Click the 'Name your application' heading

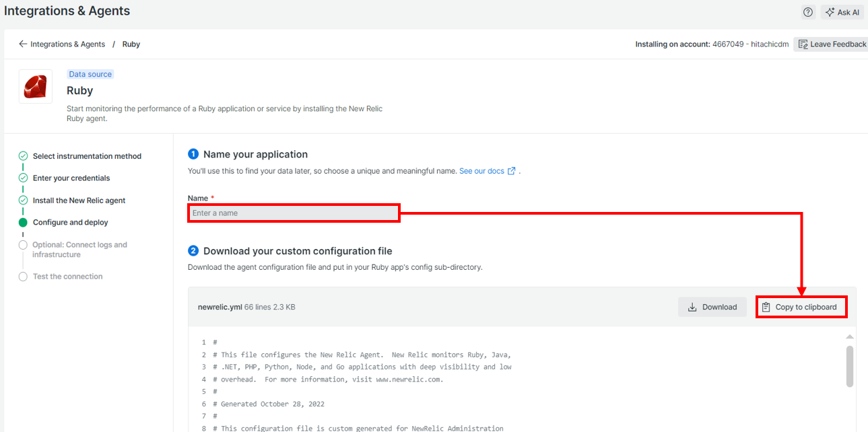255,154
